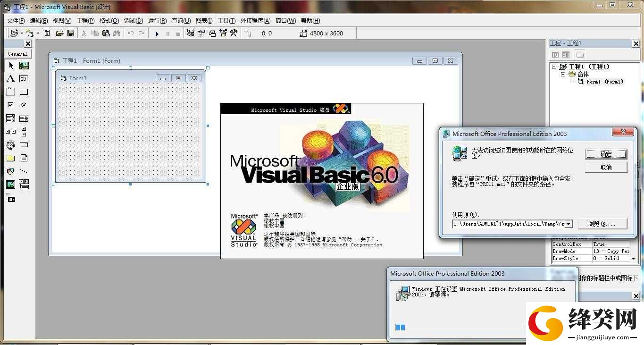Click the Paste clipboard toolbar icon

point(106,33)
